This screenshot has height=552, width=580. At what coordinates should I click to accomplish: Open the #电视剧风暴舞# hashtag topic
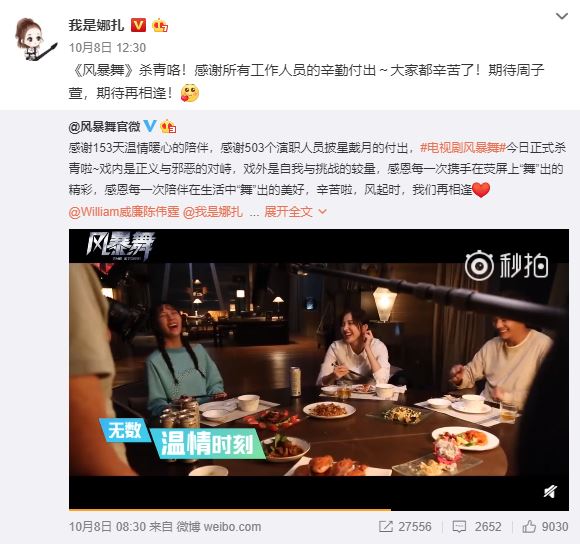pyautogui.click(x=463, y=148)
